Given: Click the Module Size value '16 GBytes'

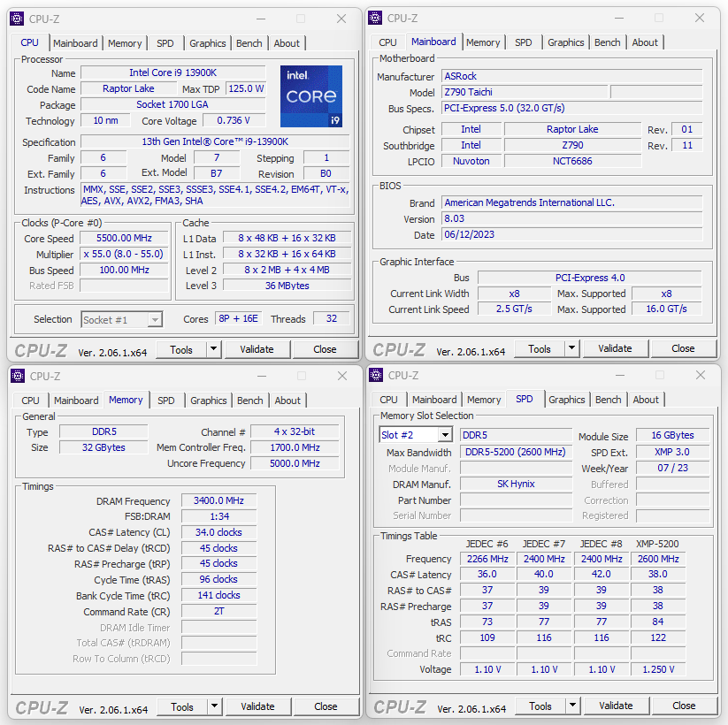Looking at the screenshot, I should click(x=672, y=435).
